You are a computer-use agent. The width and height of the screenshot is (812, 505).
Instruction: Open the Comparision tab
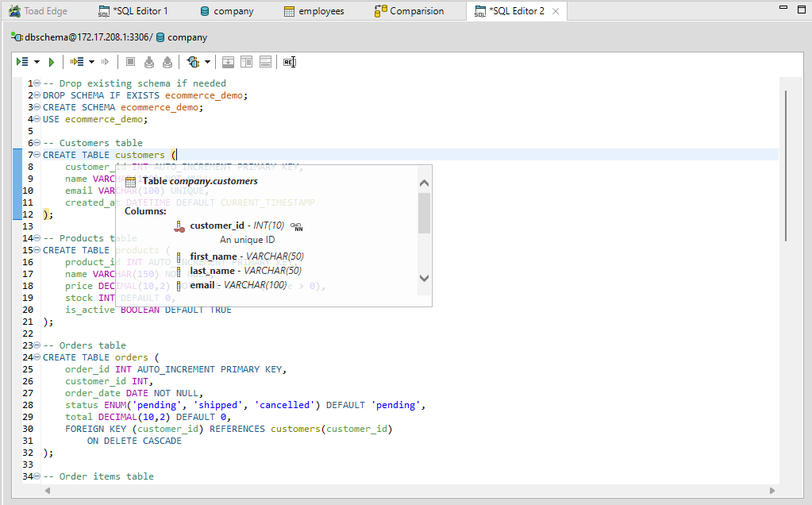click(x=409, y=11)
